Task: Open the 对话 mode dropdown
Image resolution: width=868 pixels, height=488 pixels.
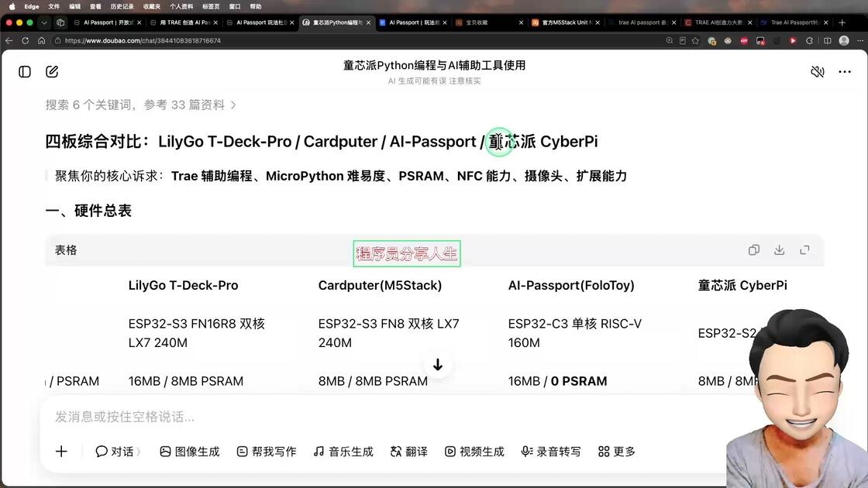Action: point(117,452)
